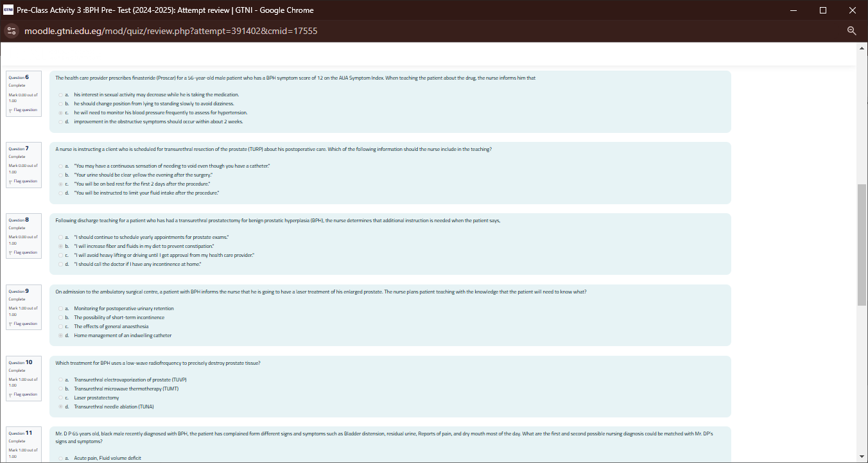Choose option c about bed rest for 2 days
The height and width of the screenshot is (463, 868).
(60, 184)
